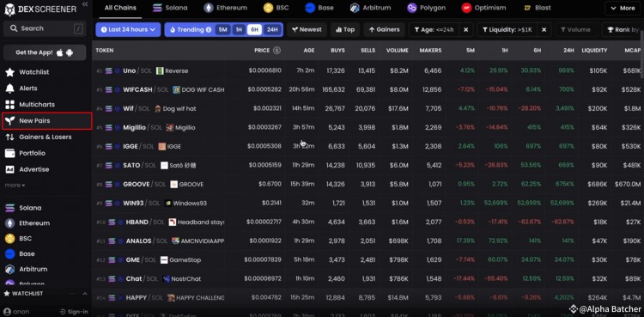Open the Portfolio wallet icon
This screenshot has width=644, height=317.
pyautogui.click(x=9, y=154)
